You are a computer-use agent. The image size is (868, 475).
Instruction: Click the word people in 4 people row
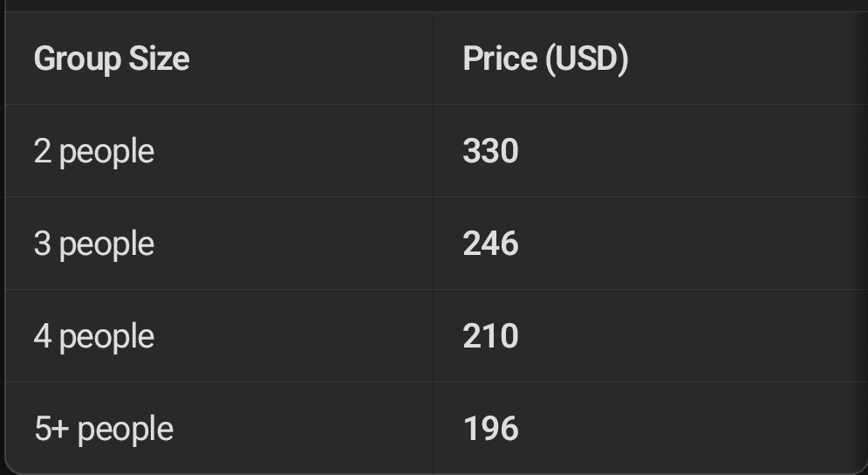pyautogui.click(x=106, y=338)
